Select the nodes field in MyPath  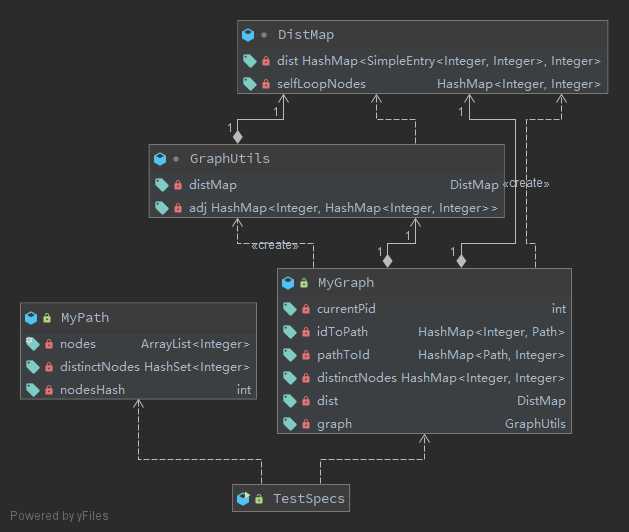pyautogui.click(x=78, y=344)
